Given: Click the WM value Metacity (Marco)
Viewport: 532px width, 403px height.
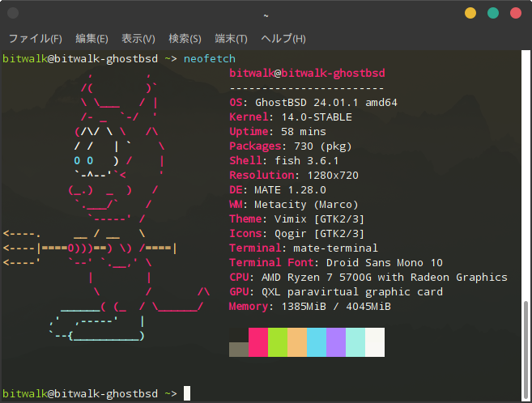Looking at the screenshot, I should [306, 205].
